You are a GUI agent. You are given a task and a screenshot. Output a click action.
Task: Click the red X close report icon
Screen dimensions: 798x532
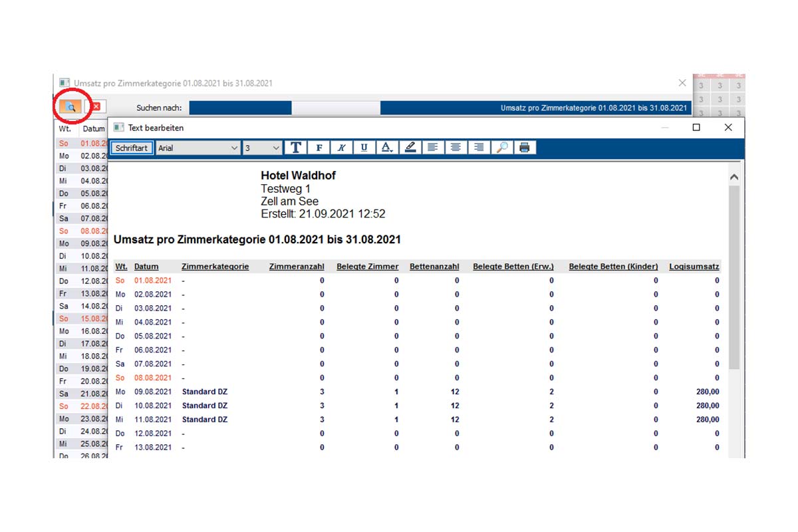pos(96,107)
